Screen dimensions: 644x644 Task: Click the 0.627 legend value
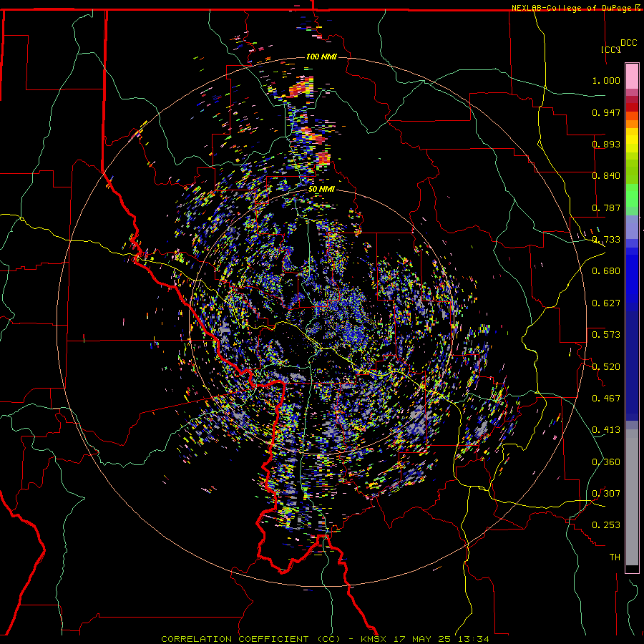606,303
